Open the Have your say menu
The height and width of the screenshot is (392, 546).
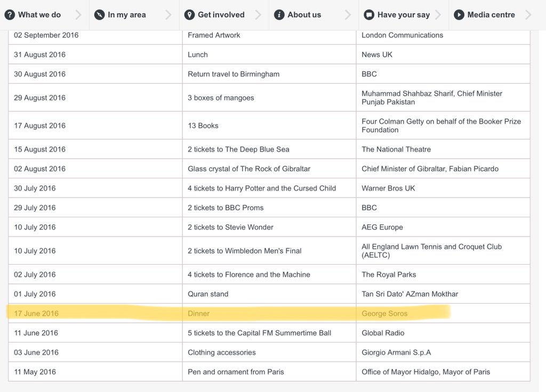[x=404, y=15]
